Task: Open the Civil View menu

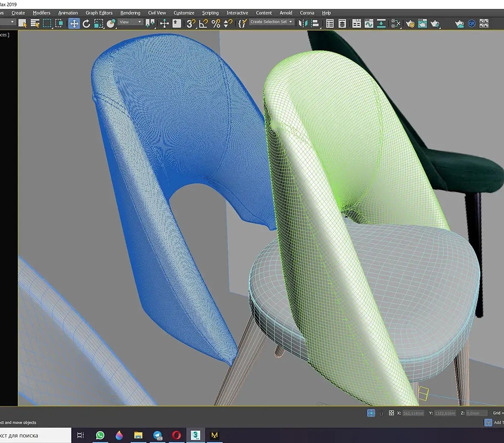Action: pyautogui.click(x=157, y=13)
